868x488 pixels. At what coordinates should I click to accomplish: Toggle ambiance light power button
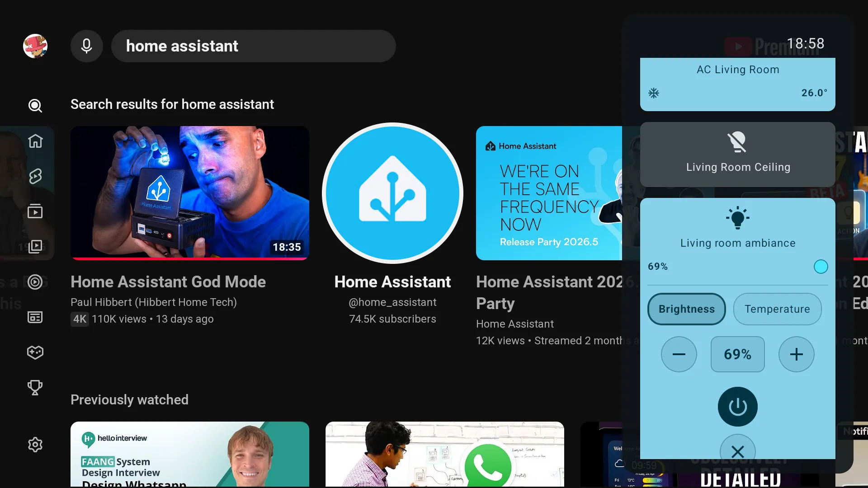point(738,407)
